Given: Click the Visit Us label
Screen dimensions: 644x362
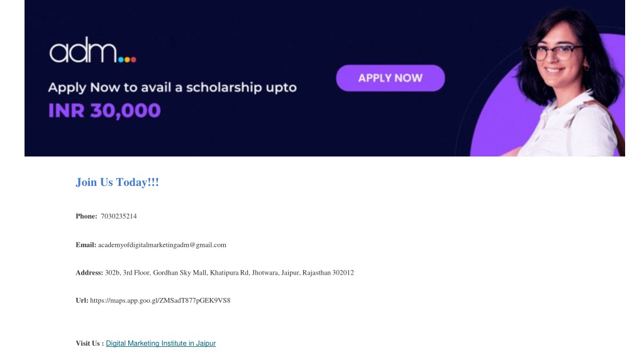Looking at the screenshot, I should click(x=89, y=343).
